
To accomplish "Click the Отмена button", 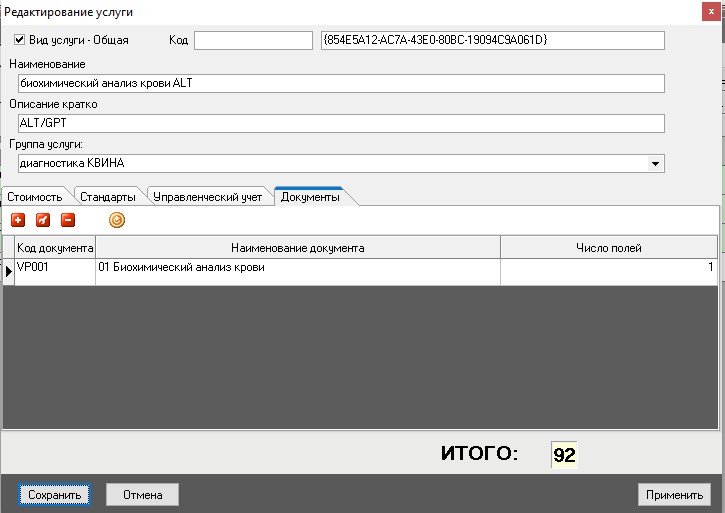I will (x=142, y=495).
